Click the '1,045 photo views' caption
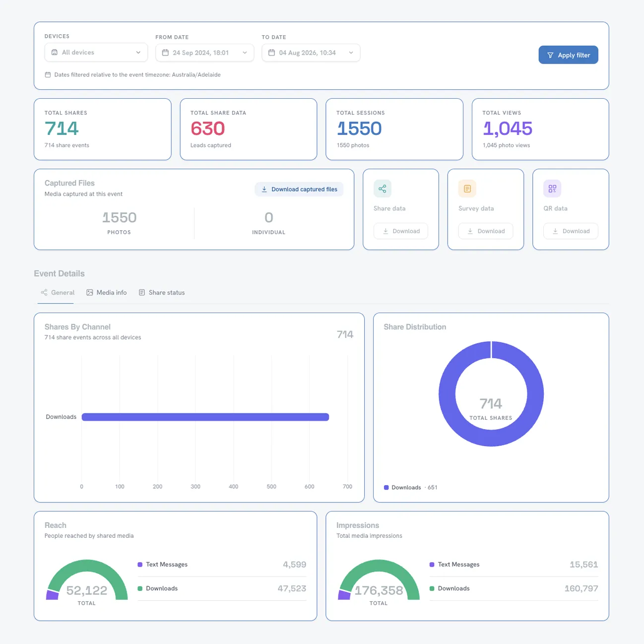This screenshot has height=644, width=644. coord(506,145)
